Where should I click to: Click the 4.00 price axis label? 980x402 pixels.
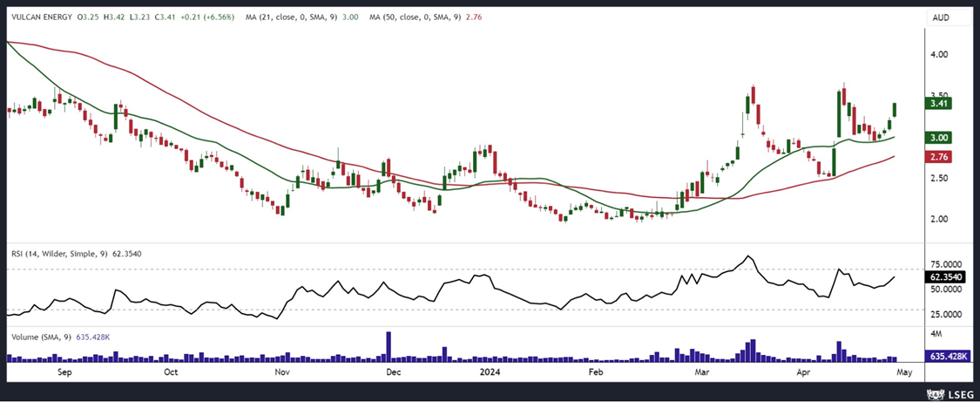click(x=940, y=54)
